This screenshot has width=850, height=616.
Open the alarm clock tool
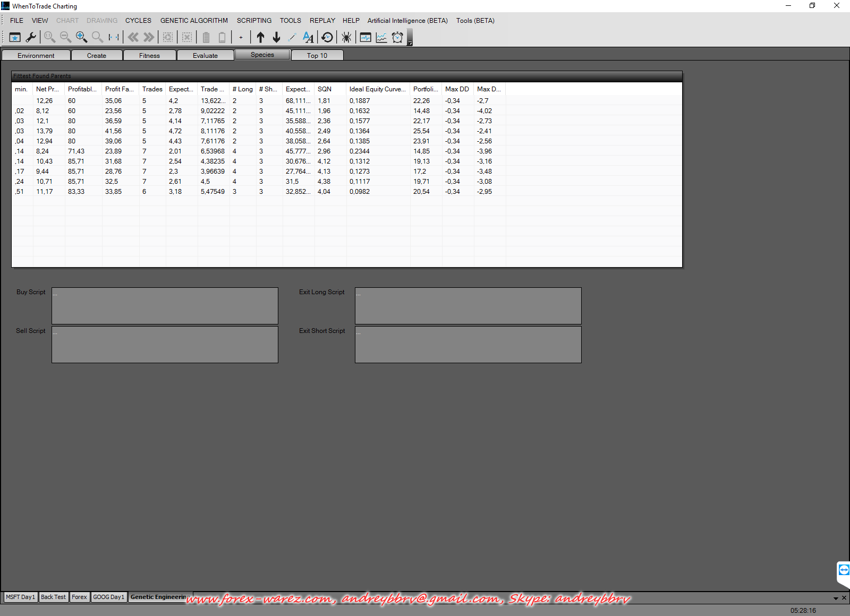(x=397, y=37)
